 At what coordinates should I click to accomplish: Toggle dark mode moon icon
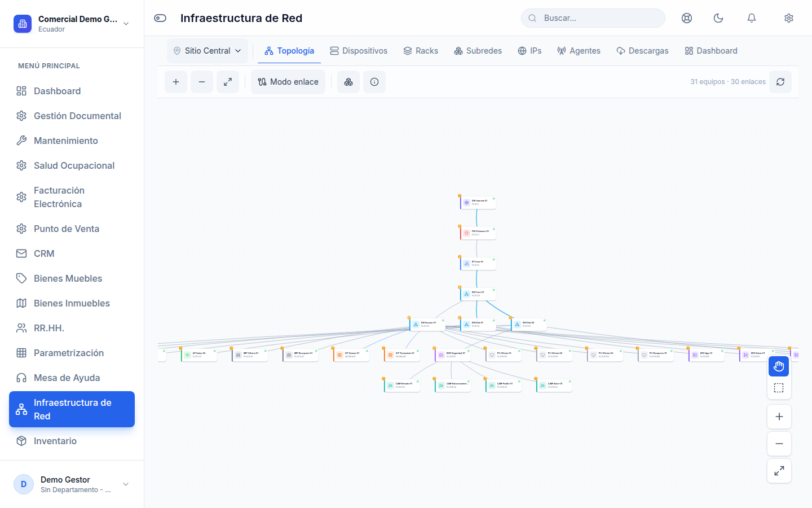point(718,18)
